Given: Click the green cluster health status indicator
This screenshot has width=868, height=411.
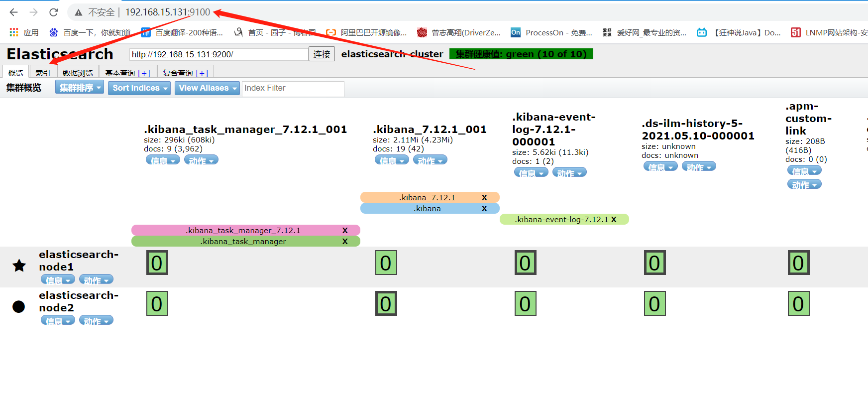Looking at the screenshot, I should [x=521, y=54].
